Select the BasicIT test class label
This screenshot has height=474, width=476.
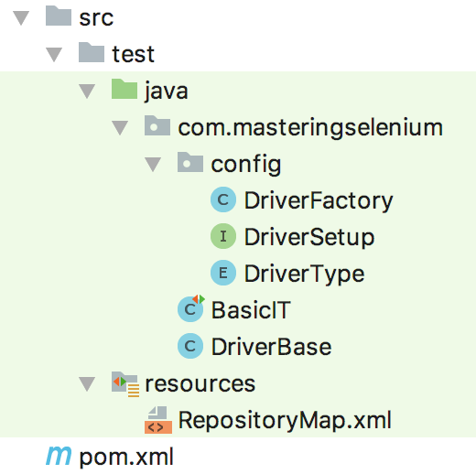(251, 310)
